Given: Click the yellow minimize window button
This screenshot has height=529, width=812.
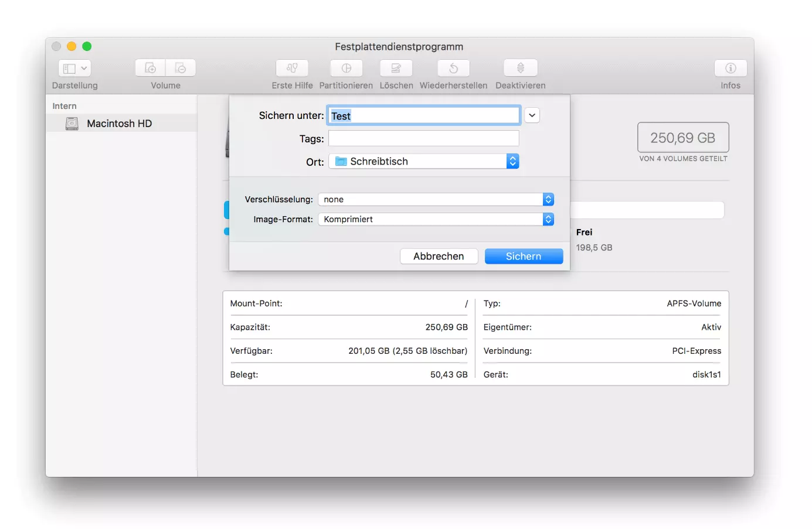Looking at the screenshot, I should 72,46.
